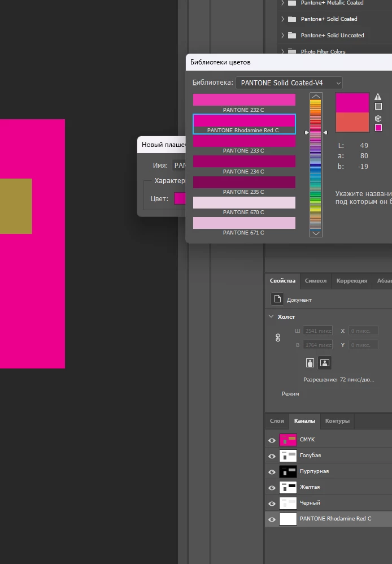This screenshot has height=564, width=392.
Task: Switch to the Свойства tab
Action: point(282,280)
